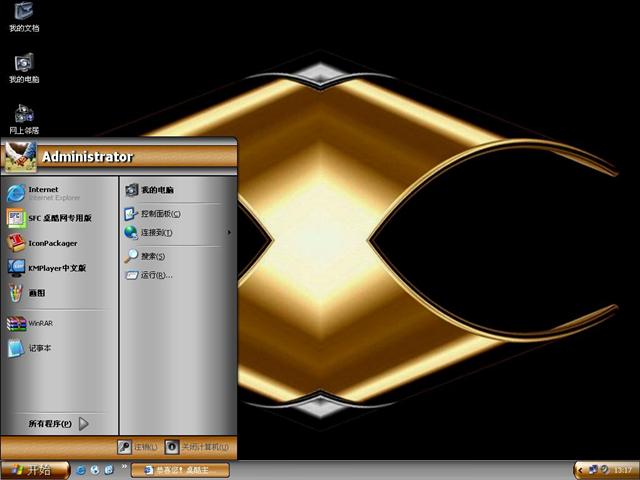This screenshot has width=640, height=480.
Task: Open 我的文档 desktop icon
Action: point(24,17)
